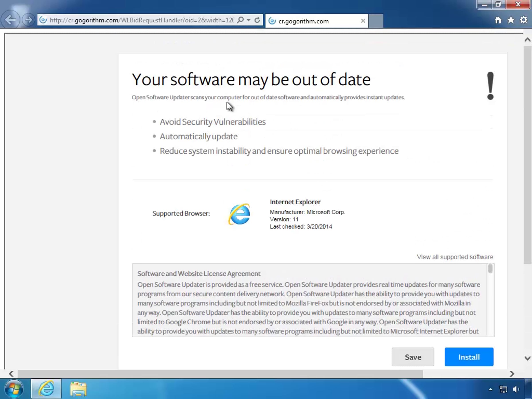Click the license agreement scrollbar thumb

click(490, 269)
